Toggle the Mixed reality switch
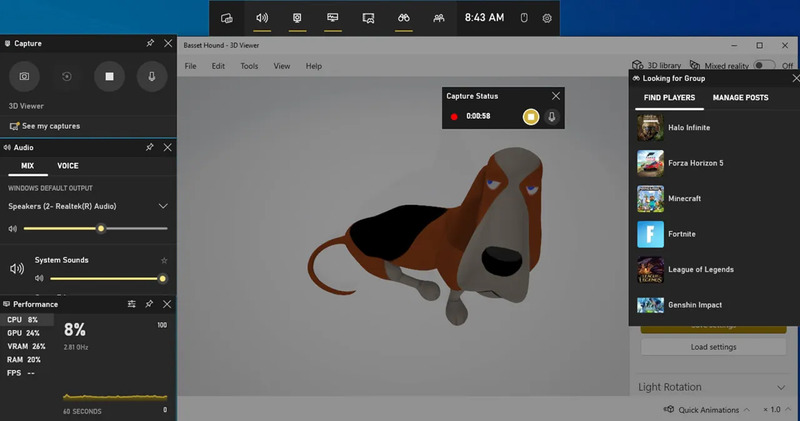 pos(765,66)
